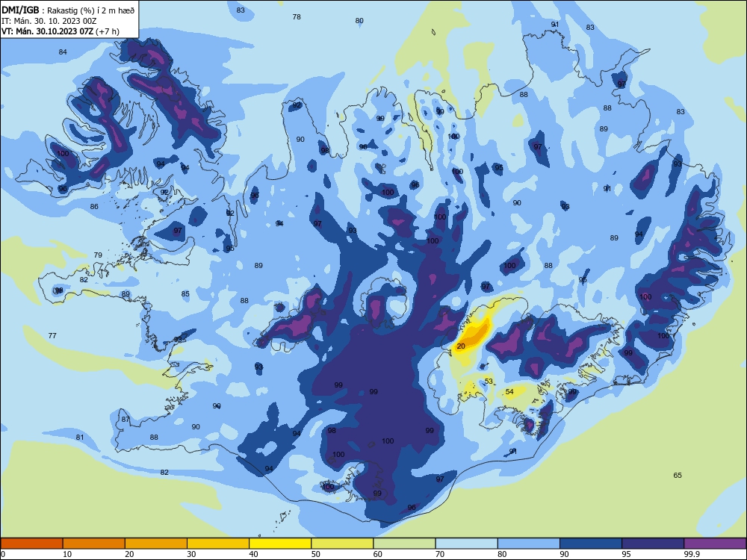The width and height of the screenshot is (747, 560).
Task: Click the title text DMI/IGB Rakastig
Action: tap(68, 10)
